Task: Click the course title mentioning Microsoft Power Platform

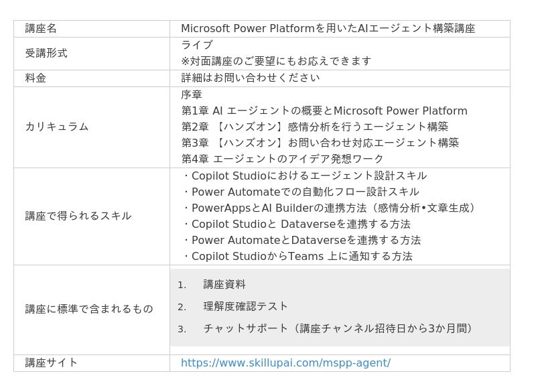Action: coord(328,29)
